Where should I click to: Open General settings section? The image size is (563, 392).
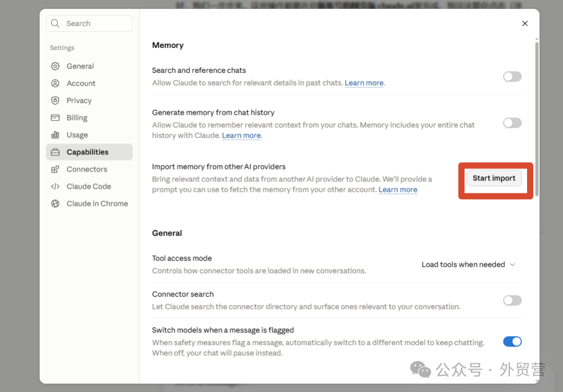click(x=89, y=66)
